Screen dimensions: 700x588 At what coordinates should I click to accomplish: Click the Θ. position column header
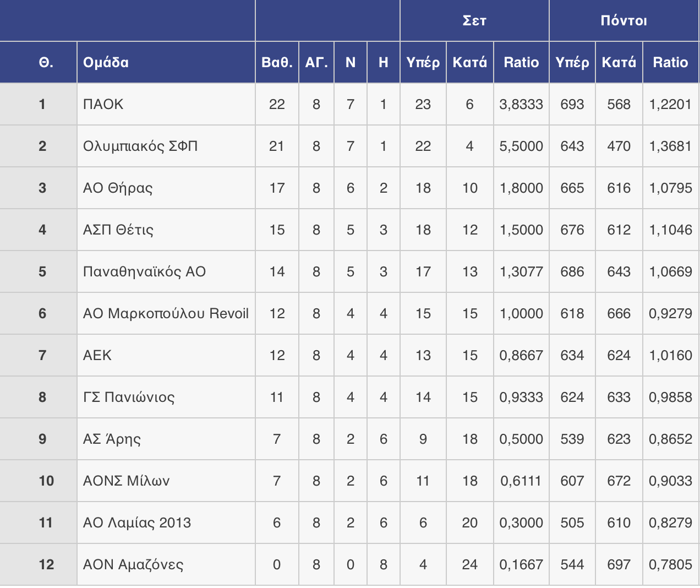click(x=46, y=62)
